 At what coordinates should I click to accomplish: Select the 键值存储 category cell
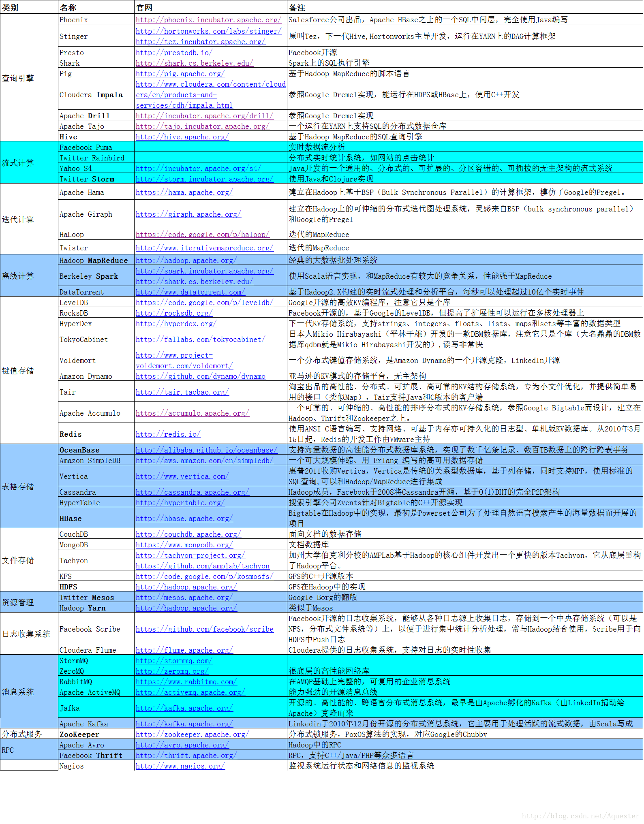(x=29, y=371)
